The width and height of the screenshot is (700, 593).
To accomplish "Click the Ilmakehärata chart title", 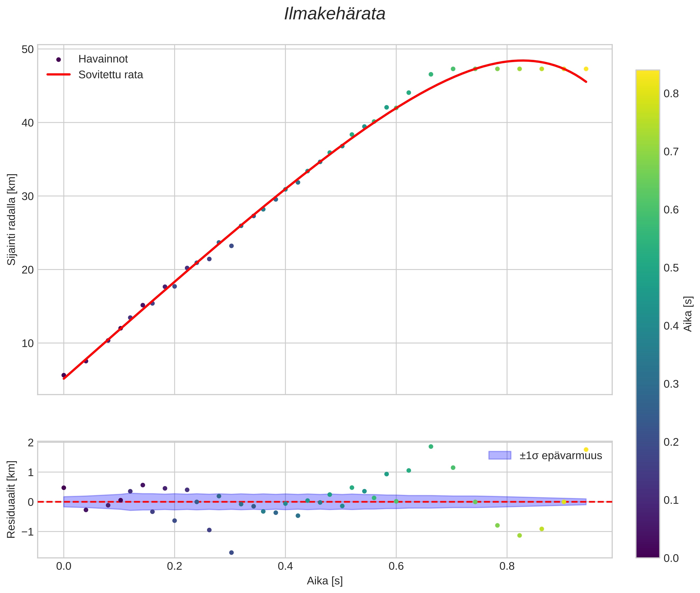I will 334,14.
